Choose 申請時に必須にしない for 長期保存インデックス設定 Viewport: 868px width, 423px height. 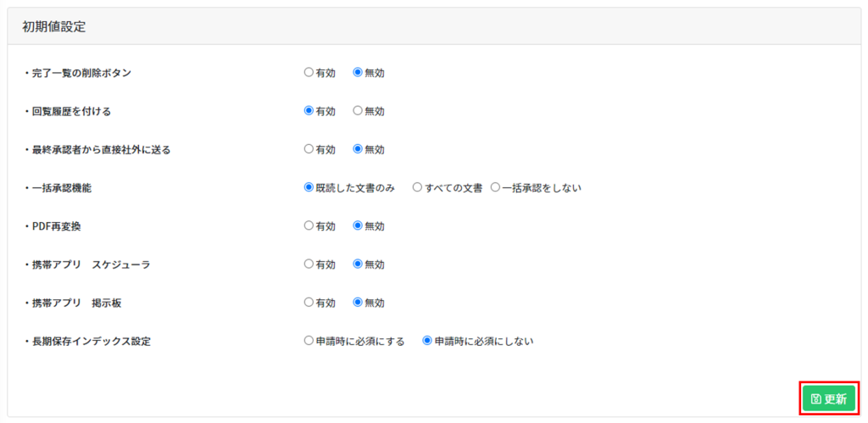pyautogui.click(x=427, y=341)
